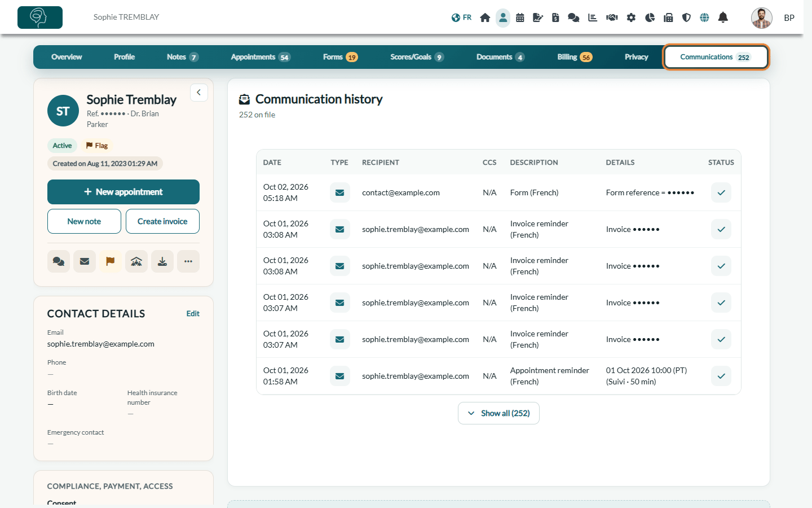
Task: Collapse the patient sidebar with the chevron
Action: [x=199, y=93]
